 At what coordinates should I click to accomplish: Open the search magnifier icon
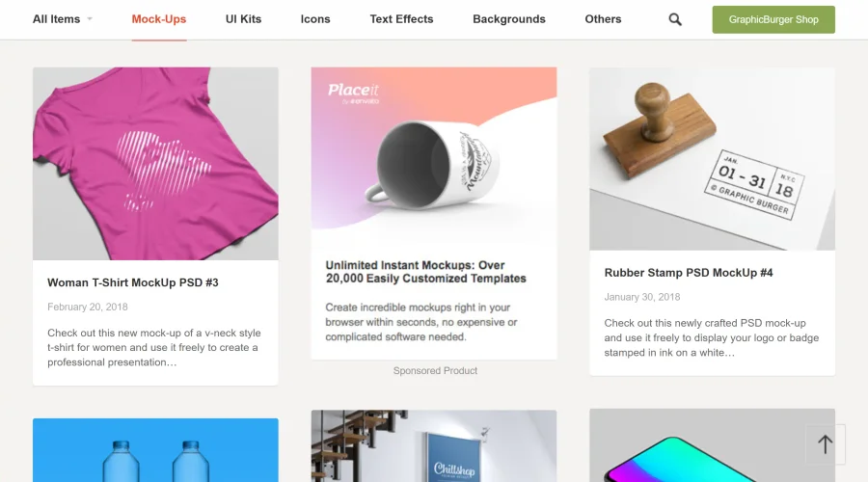[x=675, y=19]
